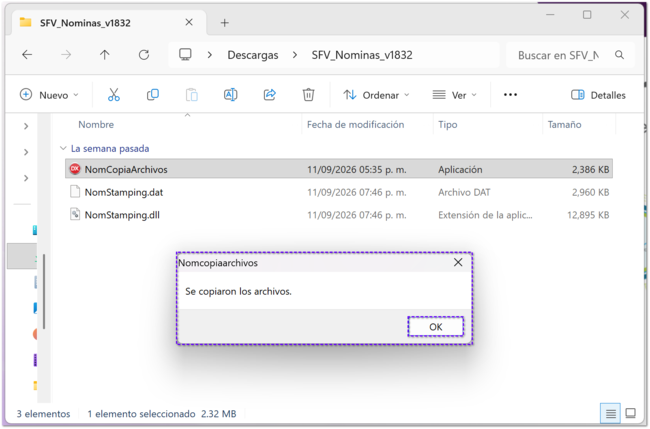Collapse the La semana pasada group
Screen dimensions: 650x429
coord(63,148)
